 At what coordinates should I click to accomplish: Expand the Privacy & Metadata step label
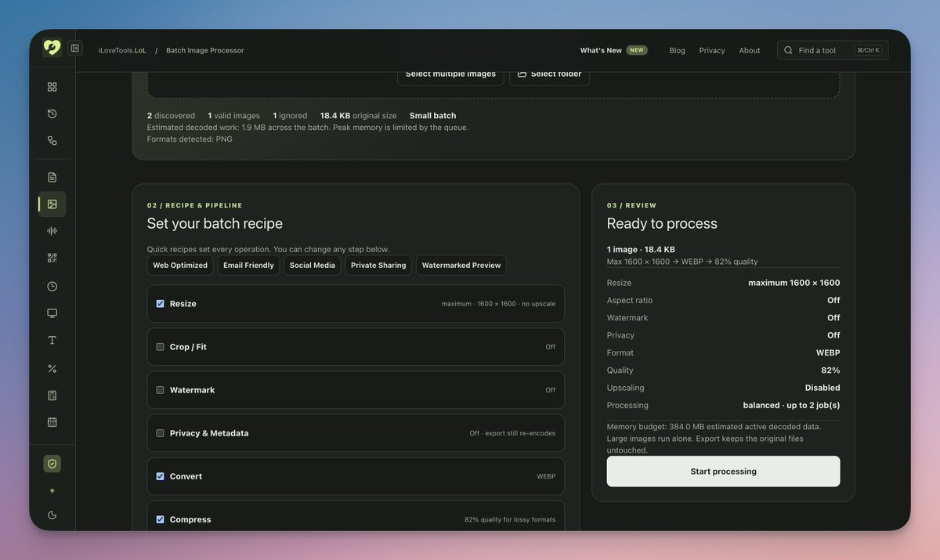[209, 433]
